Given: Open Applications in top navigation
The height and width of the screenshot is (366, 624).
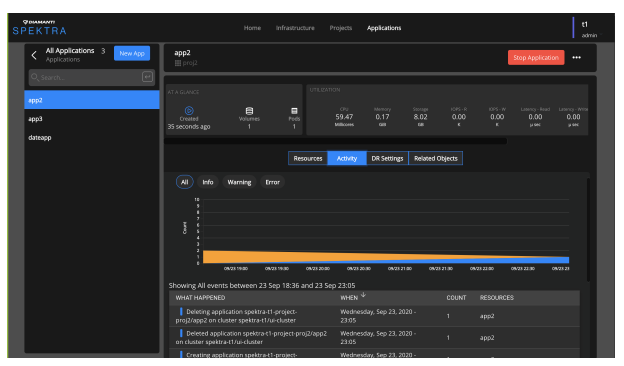Looking at the screenshot, I should click(384, 28).
